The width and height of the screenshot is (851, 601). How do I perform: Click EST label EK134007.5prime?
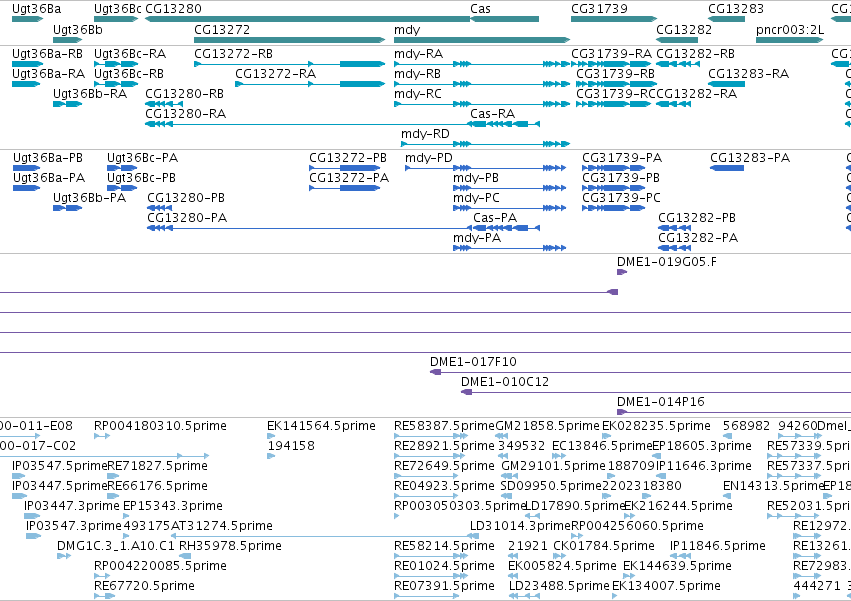[666, 585]
